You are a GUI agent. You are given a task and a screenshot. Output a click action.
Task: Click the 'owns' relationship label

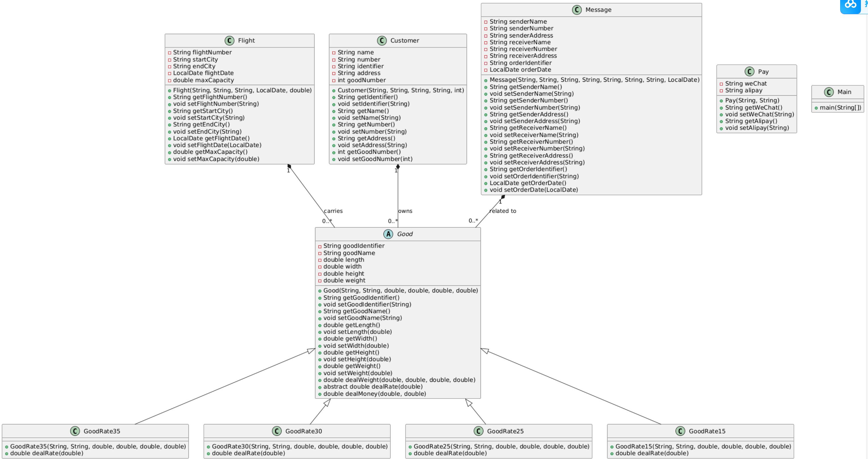pyautogui.click(x=405, y=211)
